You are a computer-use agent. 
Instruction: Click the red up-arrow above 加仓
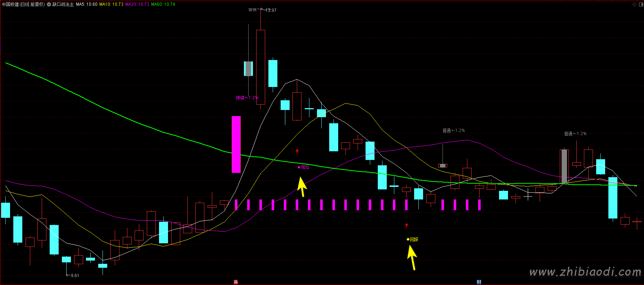pyautogui.click(x=297, y=151)
